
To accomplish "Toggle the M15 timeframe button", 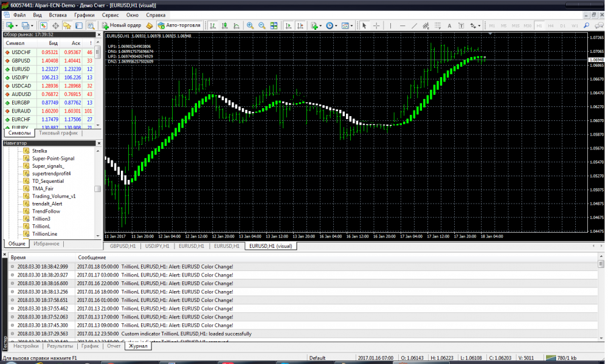I will pos(516,26).
